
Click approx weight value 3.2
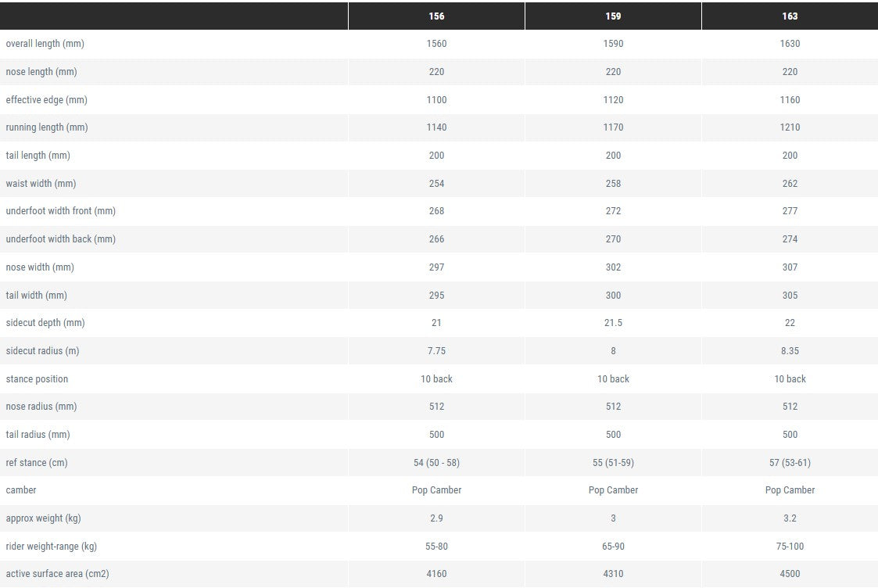[790, 518]
